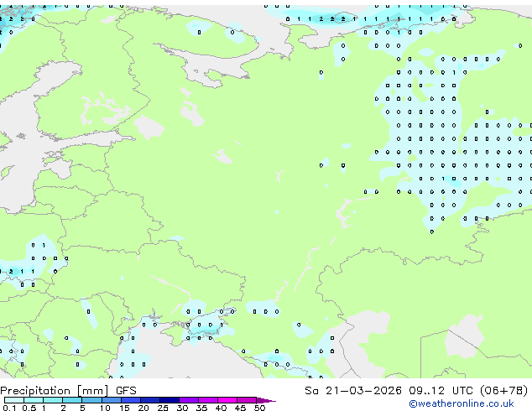Click the legend value label '0.5'
This screenshot has width=532, height=411.
point(29,408)
